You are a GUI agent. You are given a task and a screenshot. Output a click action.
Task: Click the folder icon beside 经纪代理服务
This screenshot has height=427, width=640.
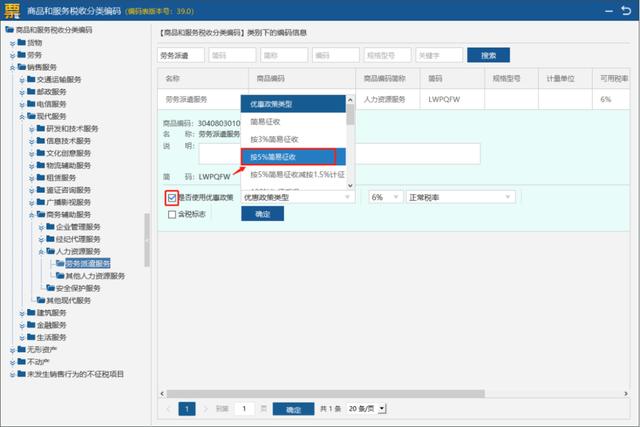[x=51, y=238]
